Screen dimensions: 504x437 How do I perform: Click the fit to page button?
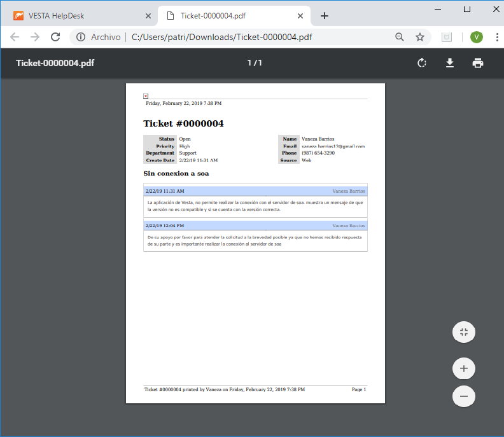click(463, 332)
